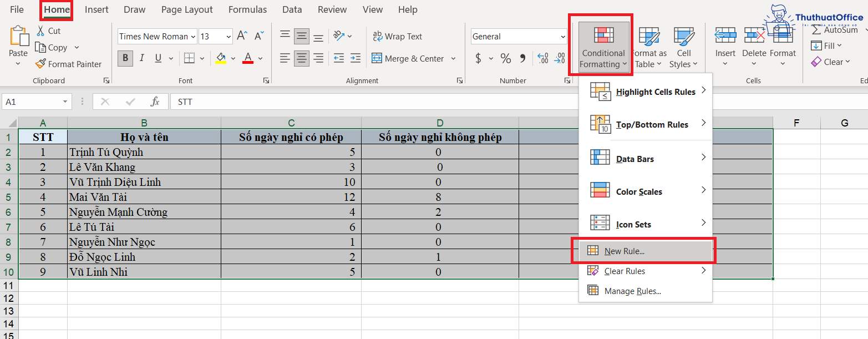Click the Copy icon

pyautogui.click(x=40, y=48)
